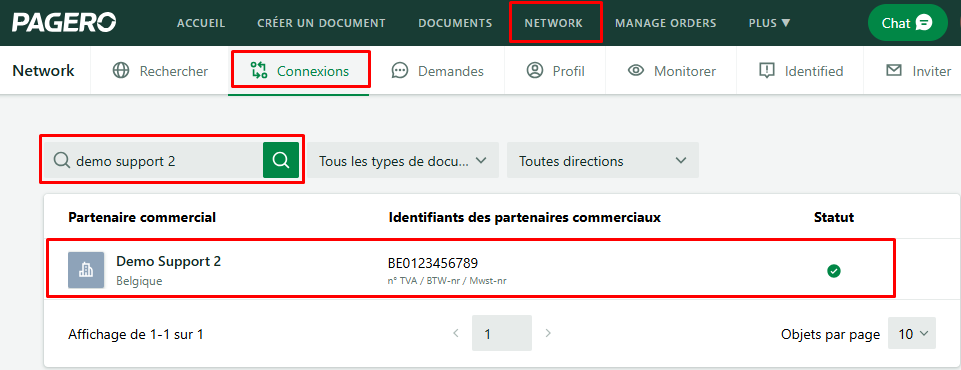
Task: Open the Demo Support 2 partner name
Action: click(x=169, y=262)
